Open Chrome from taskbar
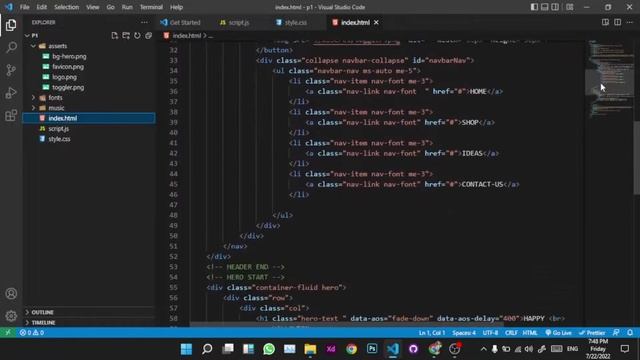This screenshot has height=360, width=640. coord(351,349)
